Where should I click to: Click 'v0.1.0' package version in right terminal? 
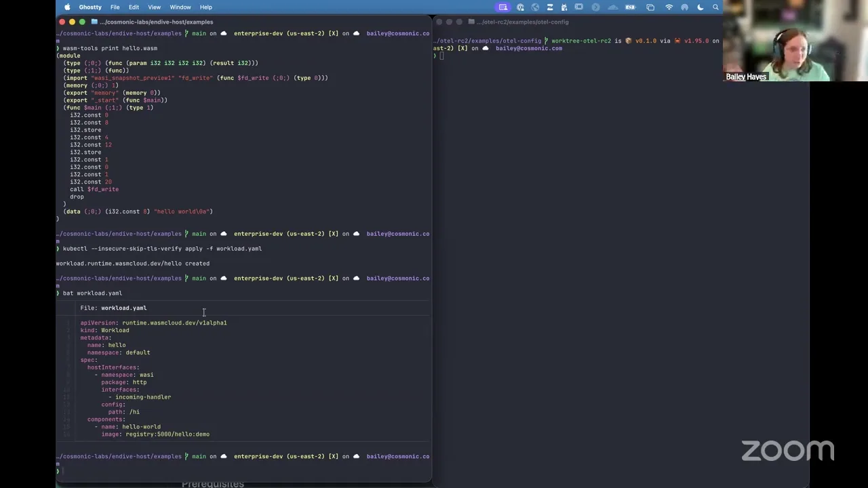(646, 41)
